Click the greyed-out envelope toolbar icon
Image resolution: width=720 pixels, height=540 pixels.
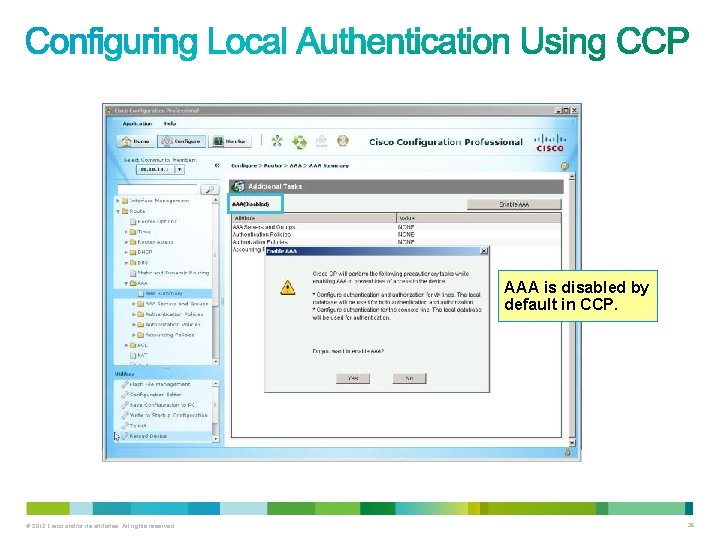click(x=321, y=141)
